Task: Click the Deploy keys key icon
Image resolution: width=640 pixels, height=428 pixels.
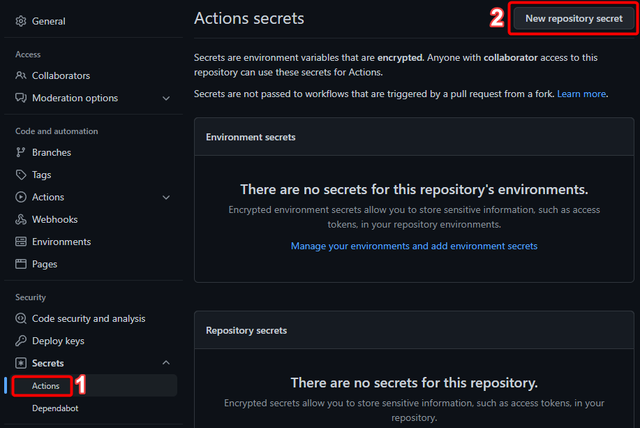Action: (21, 341)
